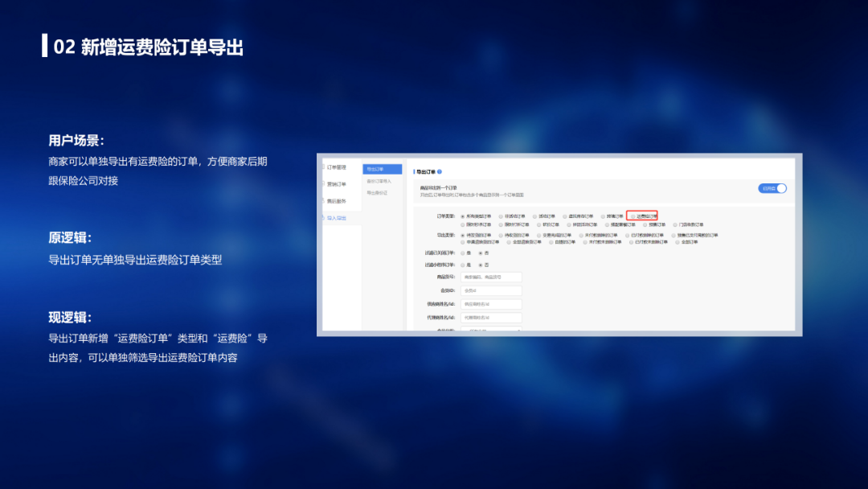Viewport: 868px width, 489px height.
Task: Set 过滤已关闭订单 to 是
Action: point(463,253)
